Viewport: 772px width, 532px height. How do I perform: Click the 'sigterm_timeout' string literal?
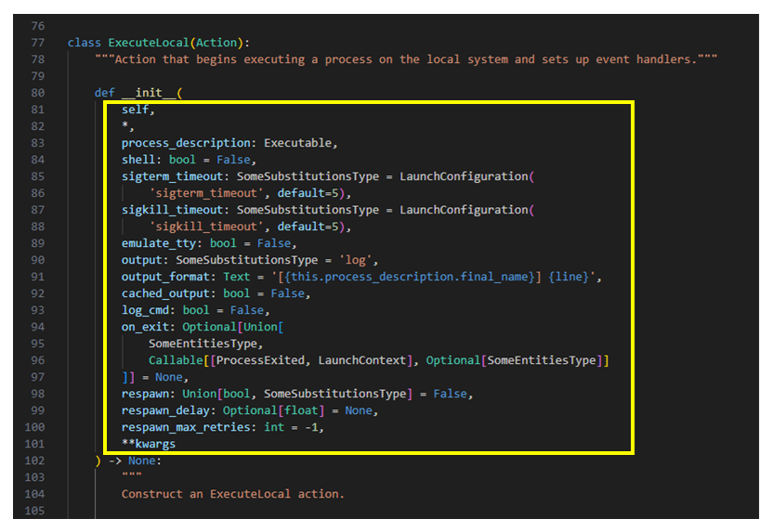tap(206, 193)
